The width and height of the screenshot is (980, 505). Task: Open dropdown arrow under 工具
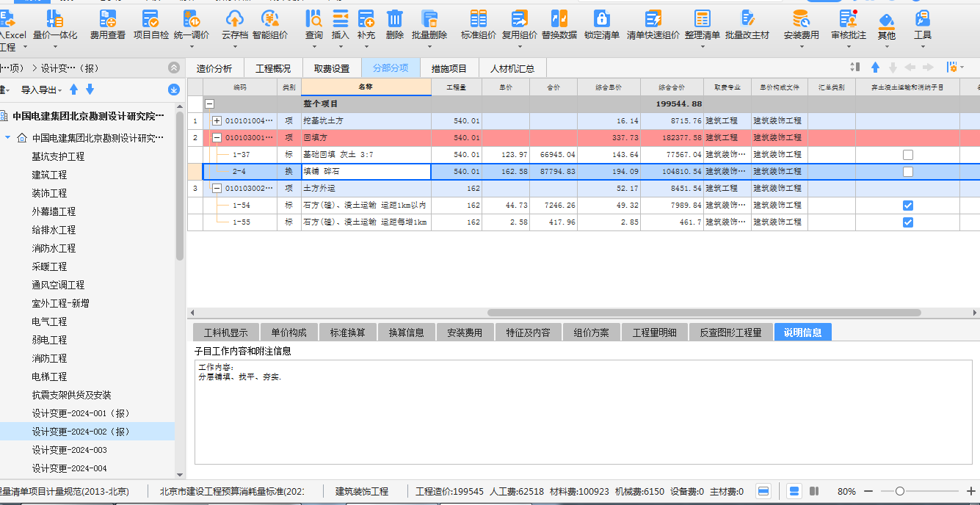coord(922,47)
